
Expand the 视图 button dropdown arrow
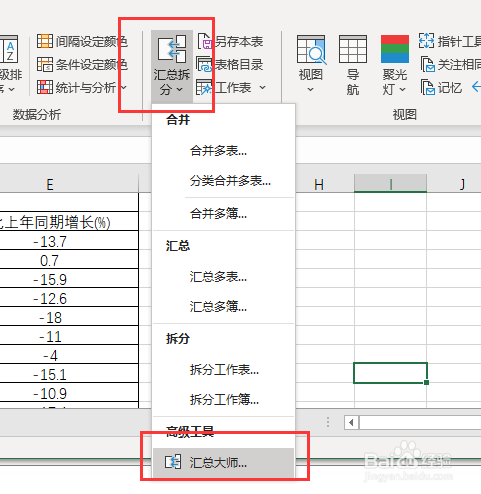click(310, 90)
